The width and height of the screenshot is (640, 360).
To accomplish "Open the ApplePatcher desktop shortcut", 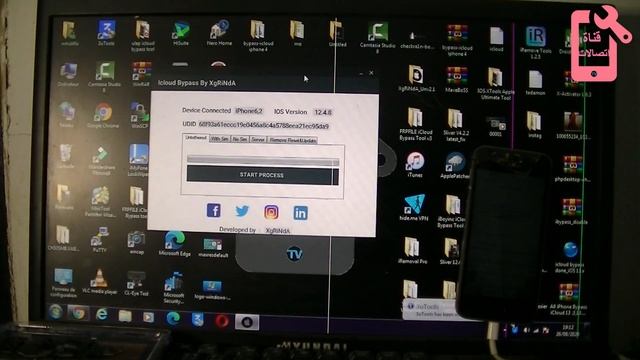I will 454,165.
